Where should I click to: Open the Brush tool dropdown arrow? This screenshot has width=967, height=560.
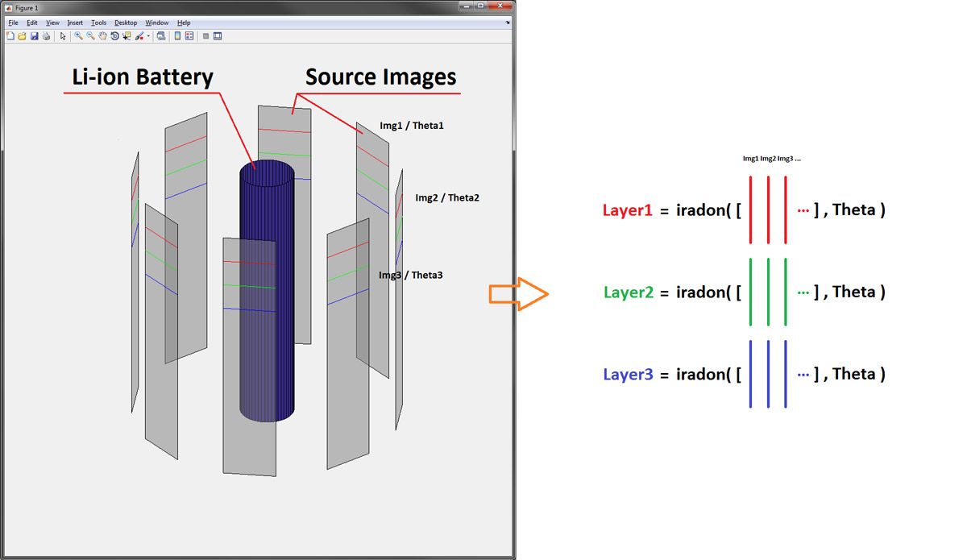point(148,35)
